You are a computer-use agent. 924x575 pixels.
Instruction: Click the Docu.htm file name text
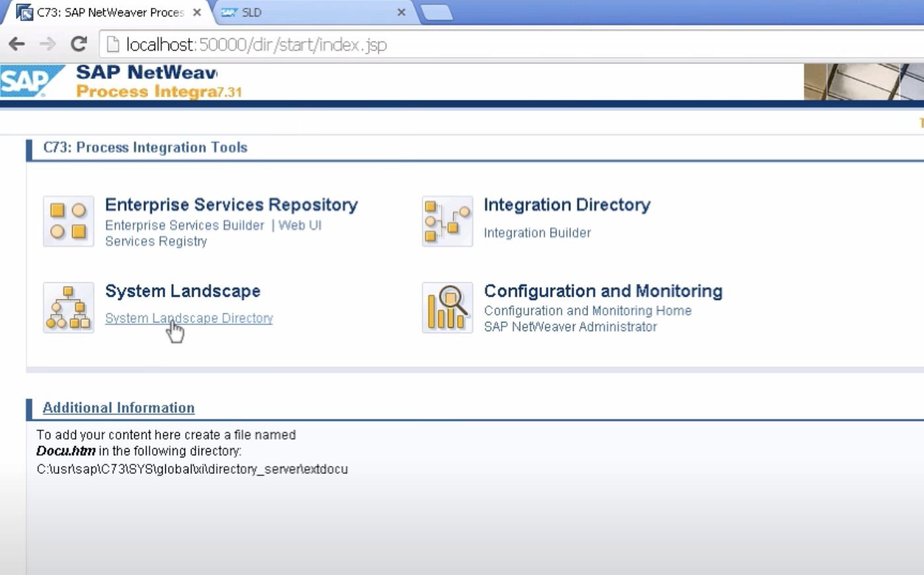click(x=66, y=451)
